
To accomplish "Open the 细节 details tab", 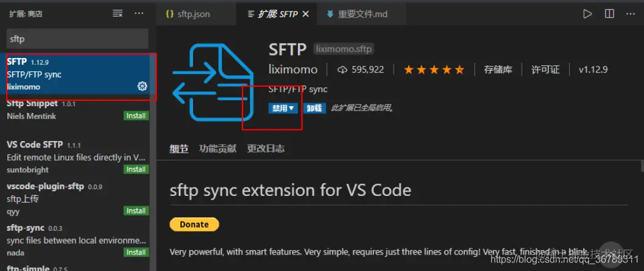I will pyautogui.click(x=179, y=148).
